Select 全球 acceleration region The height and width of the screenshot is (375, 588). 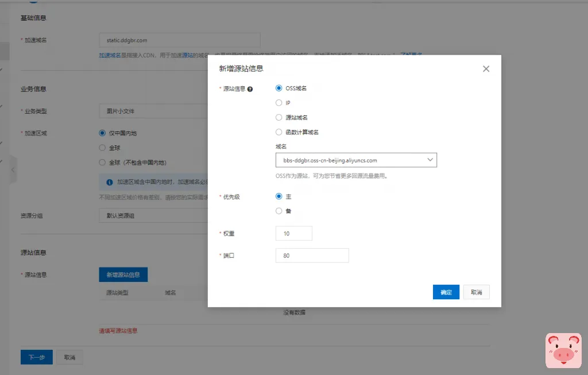pyautogui.click(x=102, y=148)
